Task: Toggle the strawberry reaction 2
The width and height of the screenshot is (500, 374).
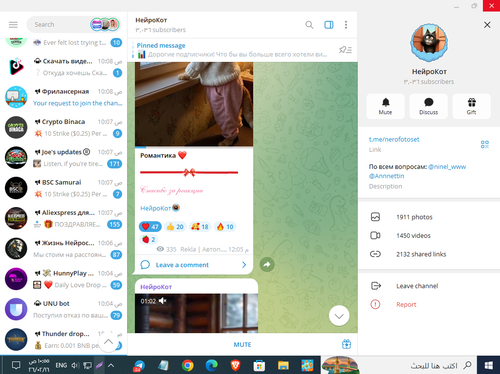Action: click(x=149, y=239)
